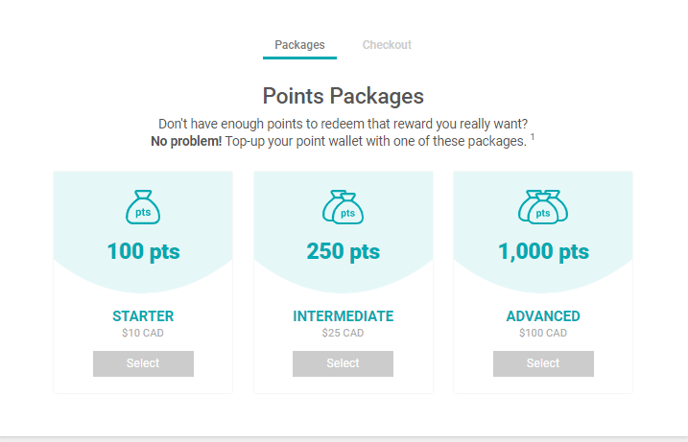Switch to the Checkout tab
Screen dimensions: 688x442
pos(387,45)
